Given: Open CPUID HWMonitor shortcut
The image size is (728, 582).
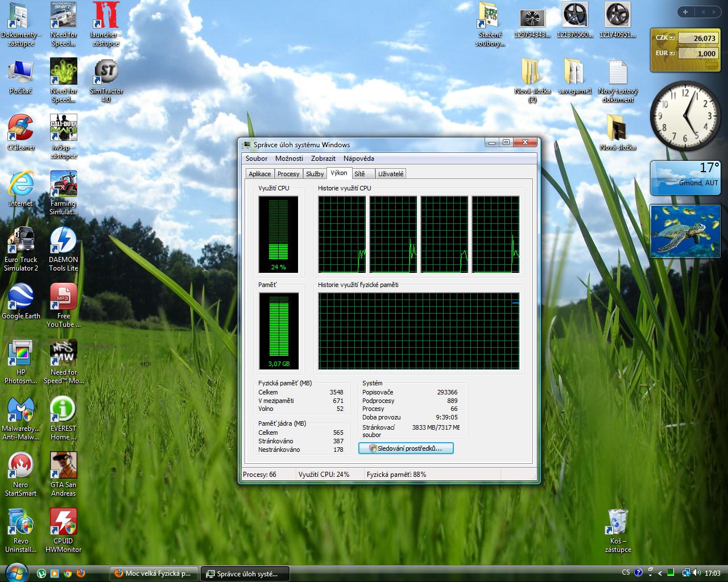Looking at the screenshot, I should point(63,522).
